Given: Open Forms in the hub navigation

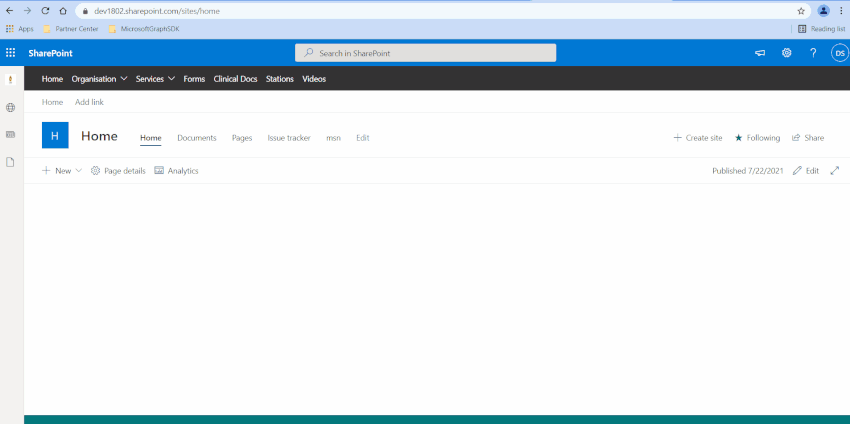Looking at the screenshot, I should (194, 79).
